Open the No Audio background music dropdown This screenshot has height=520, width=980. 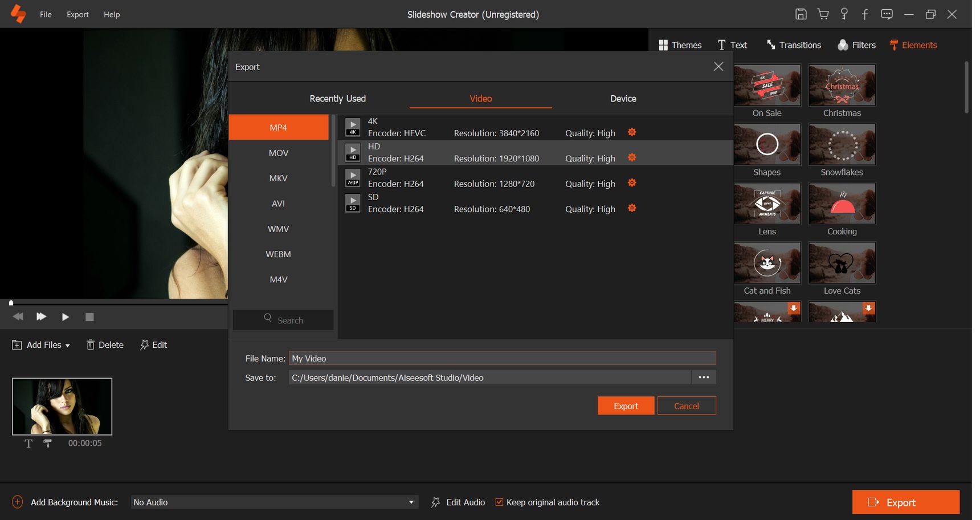274,502
